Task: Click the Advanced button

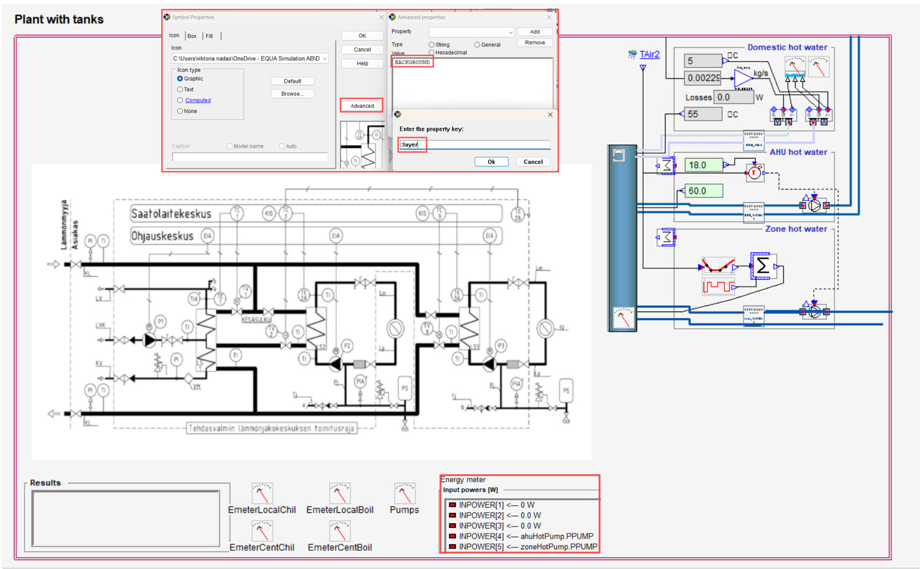Action: click(362, 106)
